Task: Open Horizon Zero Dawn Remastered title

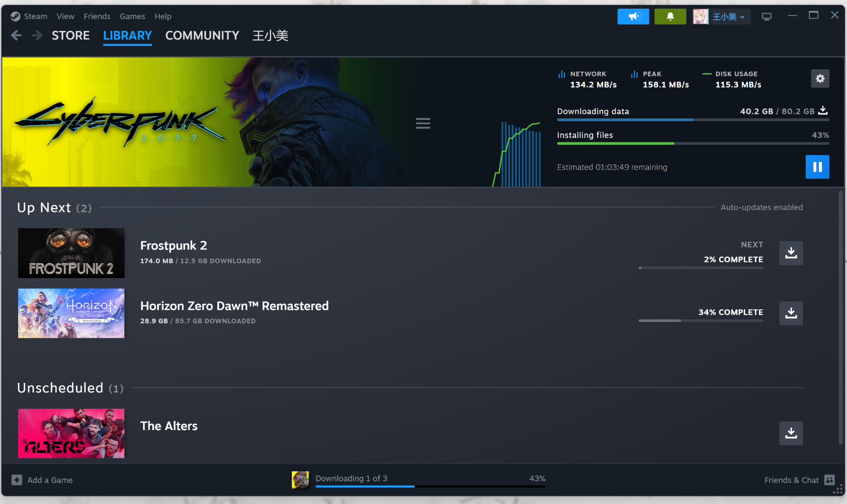Action: coord(234,306)
